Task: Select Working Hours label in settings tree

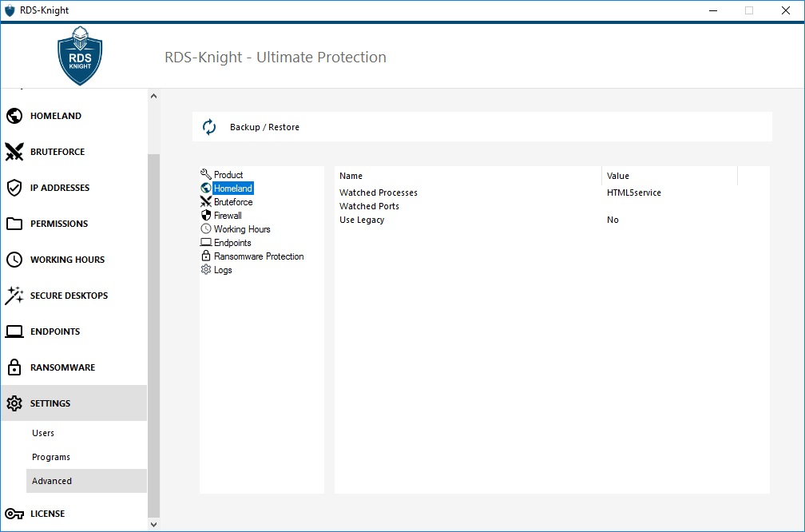Action: [x=242, y=229]
